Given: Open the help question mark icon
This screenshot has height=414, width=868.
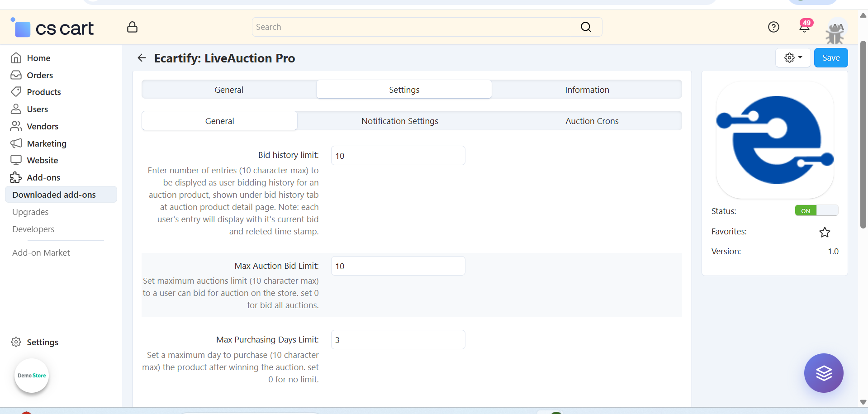Looking at the screenshot, I should 773,27.
